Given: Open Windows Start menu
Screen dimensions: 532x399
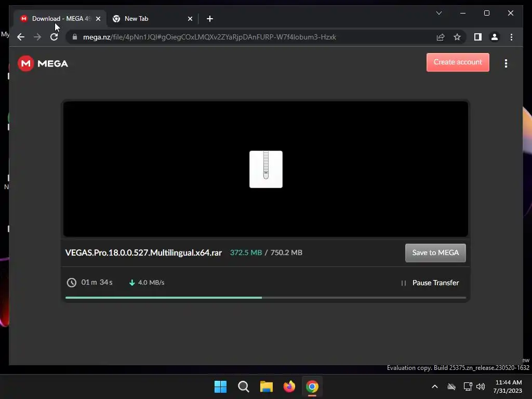Looking at the screenshot, I should click(220, 387).
